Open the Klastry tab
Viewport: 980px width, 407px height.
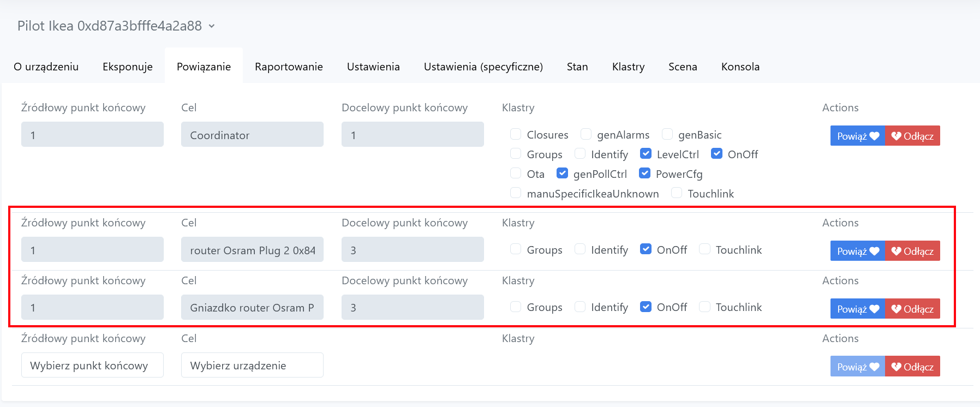pos(628,67)
